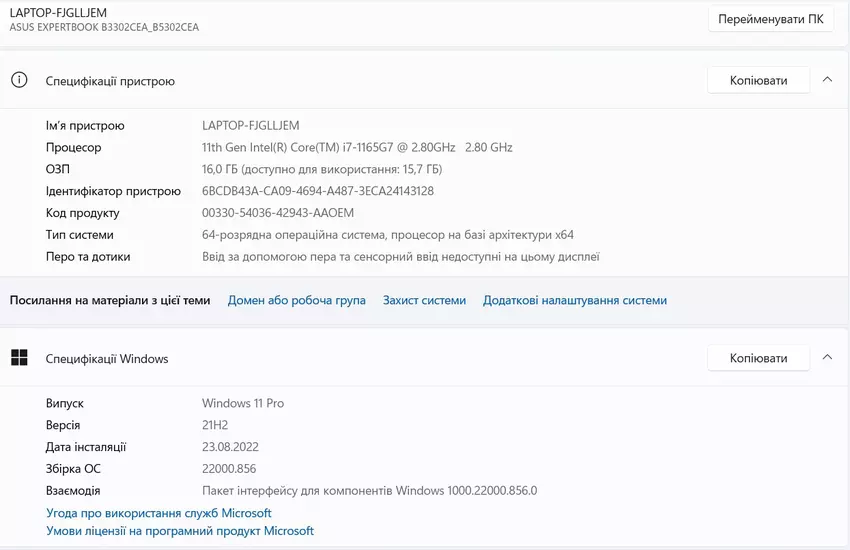Viewport: 850px width, 550px height.
Task: Open Угода про використання служб Microsoft link
Action: pyautogui.click(x=158, y=513)
